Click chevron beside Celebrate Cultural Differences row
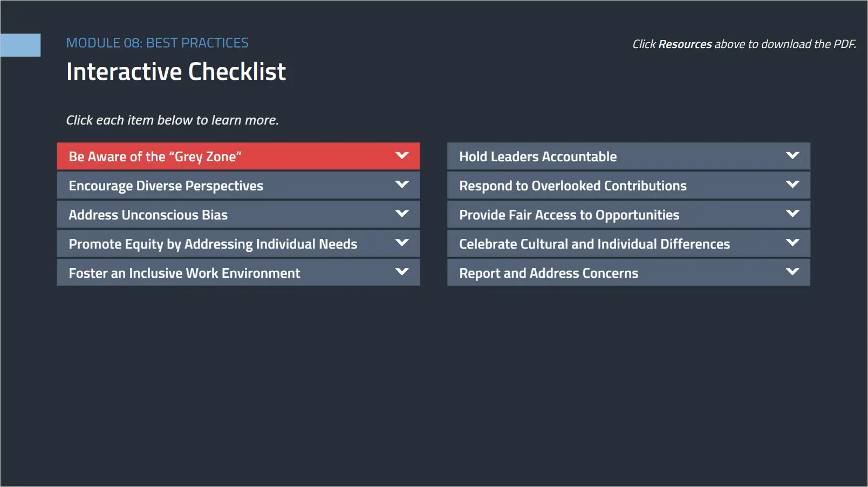The width and height of the screenshot is (868, 487). (792, 243)
